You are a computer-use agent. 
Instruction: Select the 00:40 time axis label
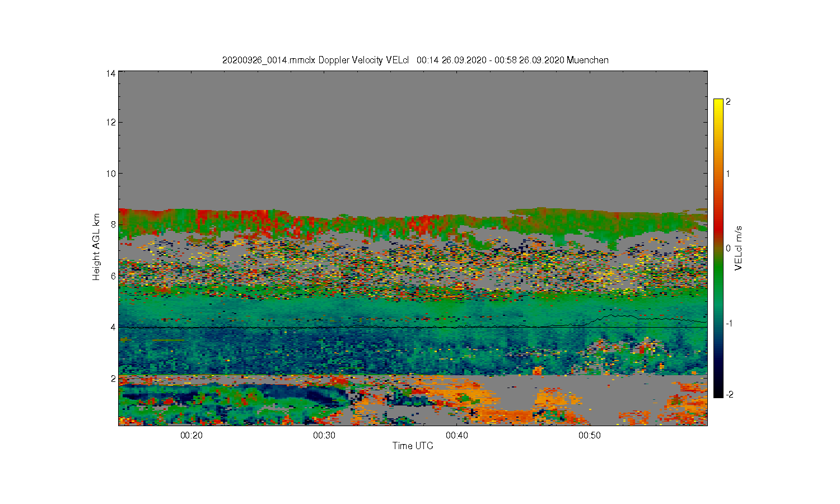456,435
